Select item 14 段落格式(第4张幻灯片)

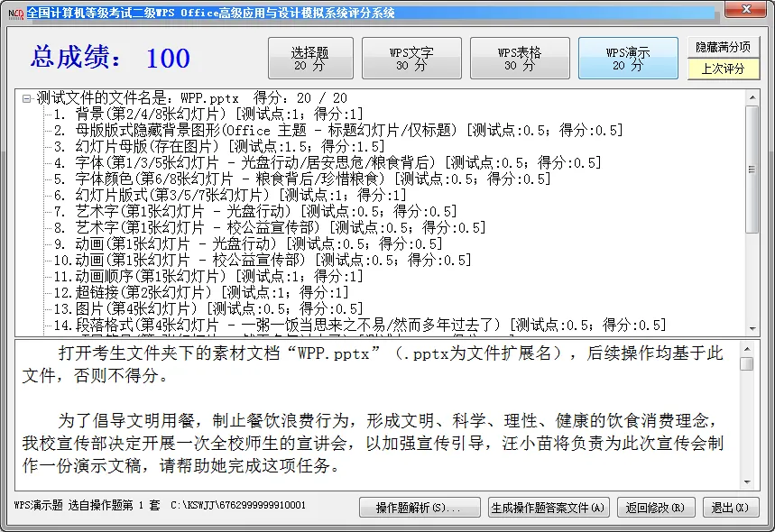click(360, 325)
